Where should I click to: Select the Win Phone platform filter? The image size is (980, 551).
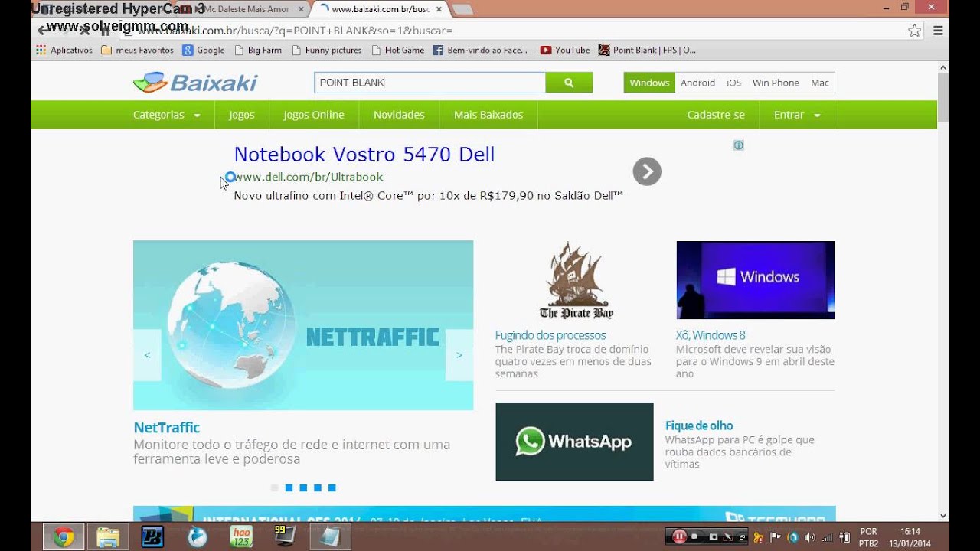point(776,83)
